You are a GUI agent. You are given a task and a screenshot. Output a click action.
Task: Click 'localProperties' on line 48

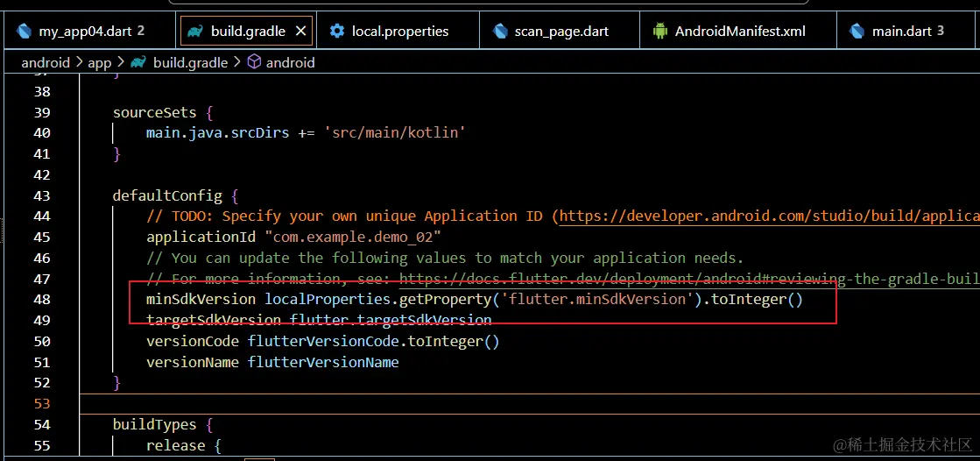tap(328, 300)
